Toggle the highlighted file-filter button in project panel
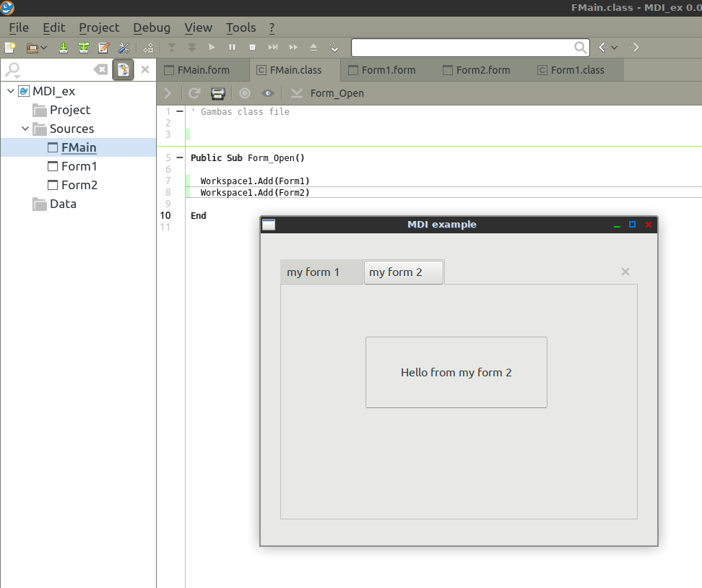 point(123,69)
